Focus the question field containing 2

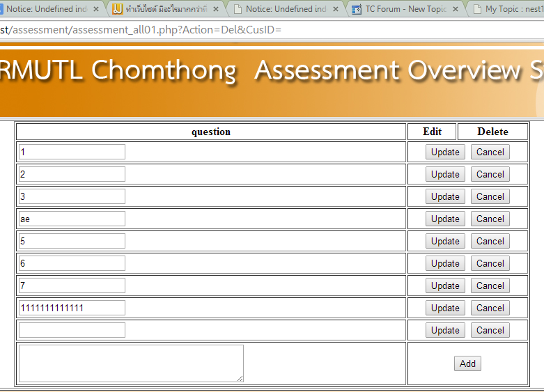click(x=72, y=174)
